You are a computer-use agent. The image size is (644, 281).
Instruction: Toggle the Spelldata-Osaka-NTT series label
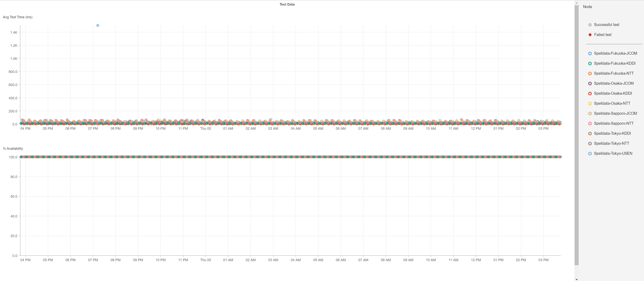(x=612, y=103)
